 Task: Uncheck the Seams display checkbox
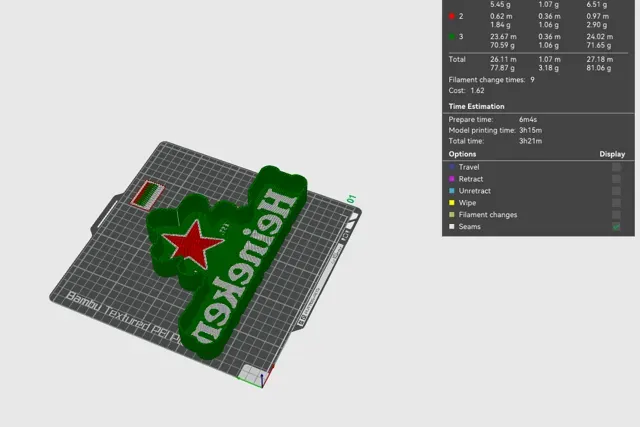(616, 227)
